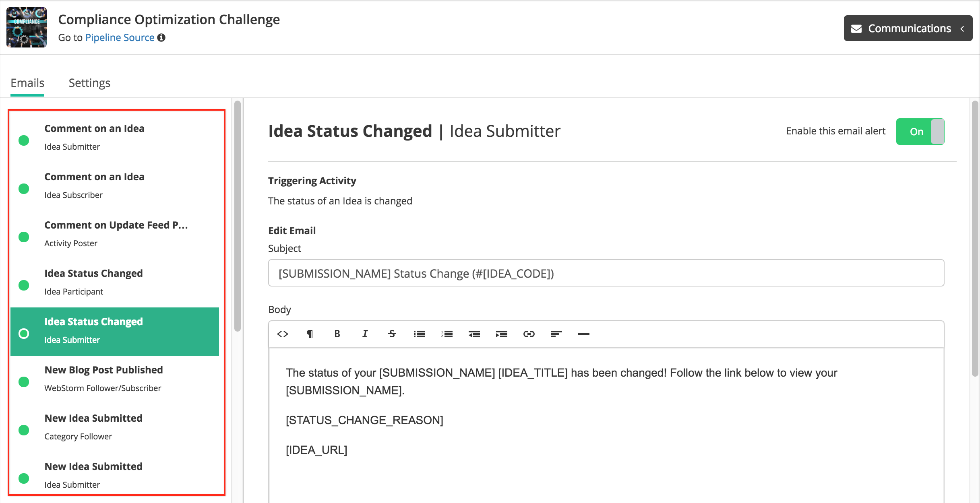The height and width of the screenshot is (503, 980).
Task: Open HTML code view in body editor
Action: [283, 334]
